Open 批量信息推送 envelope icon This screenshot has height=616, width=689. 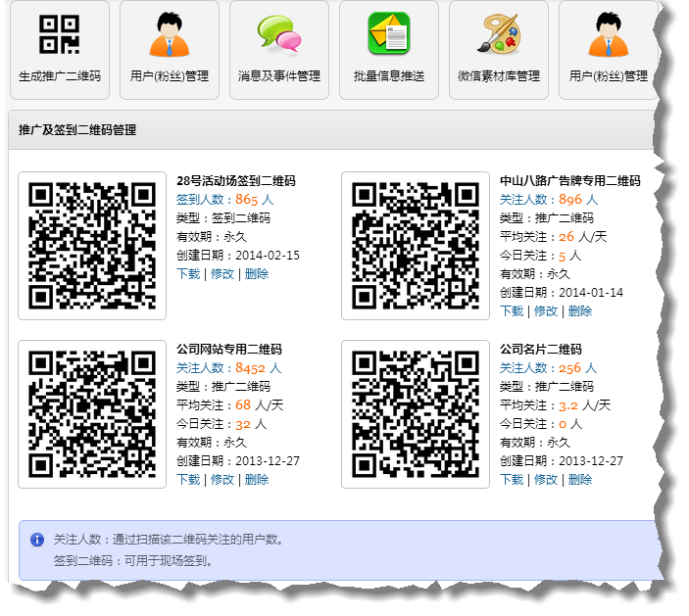pos(389,34)
